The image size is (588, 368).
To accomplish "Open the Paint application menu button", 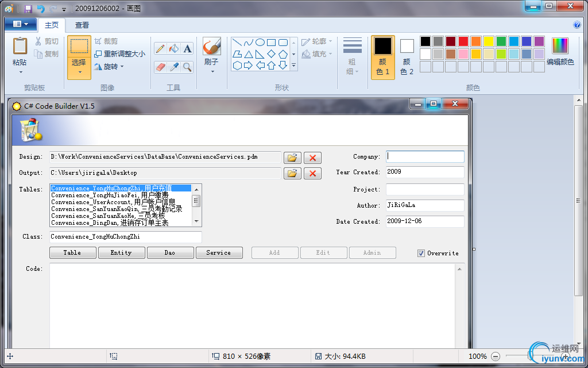I will point(20,24).
